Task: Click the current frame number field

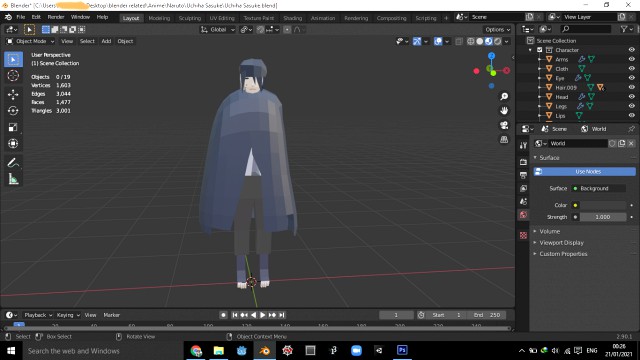Action: tap(396, 315)
